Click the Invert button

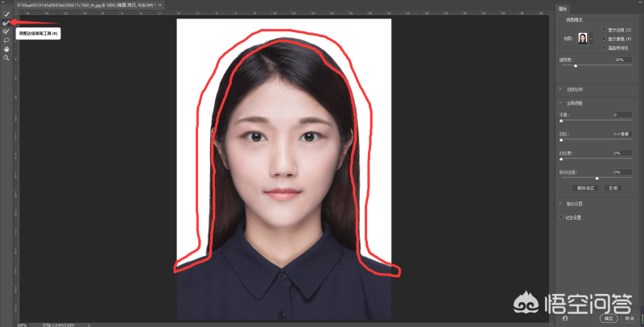(x=613, y=187)
